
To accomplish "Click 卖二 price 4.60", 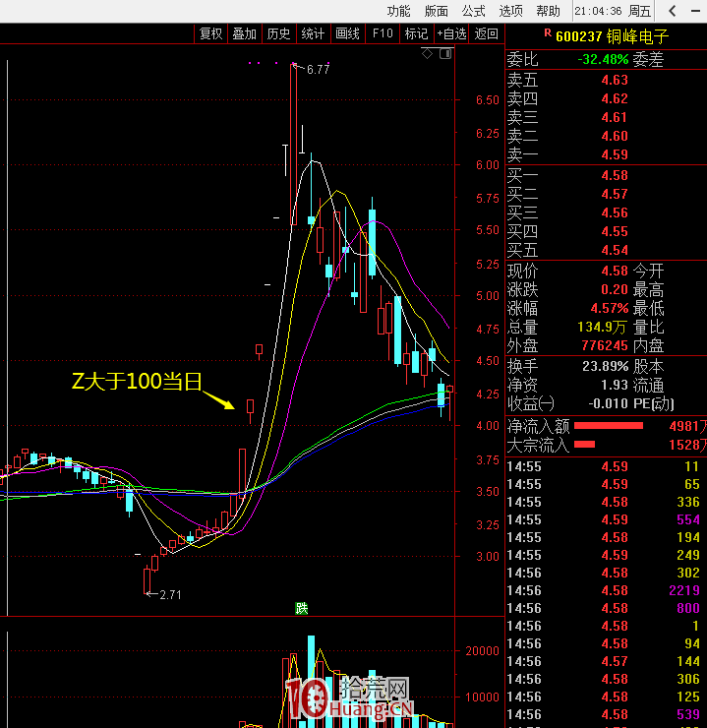I will [x=615, y=136].
